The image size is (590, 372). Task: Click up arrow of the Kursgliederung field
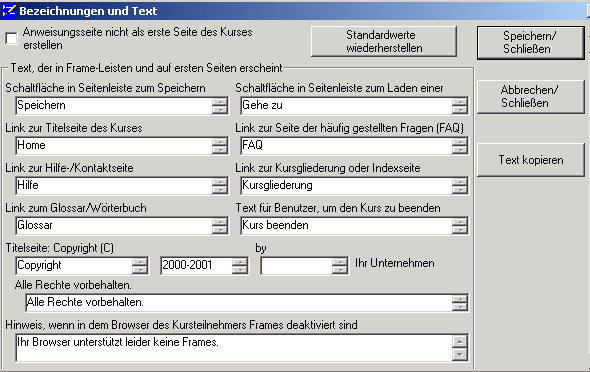460,182
